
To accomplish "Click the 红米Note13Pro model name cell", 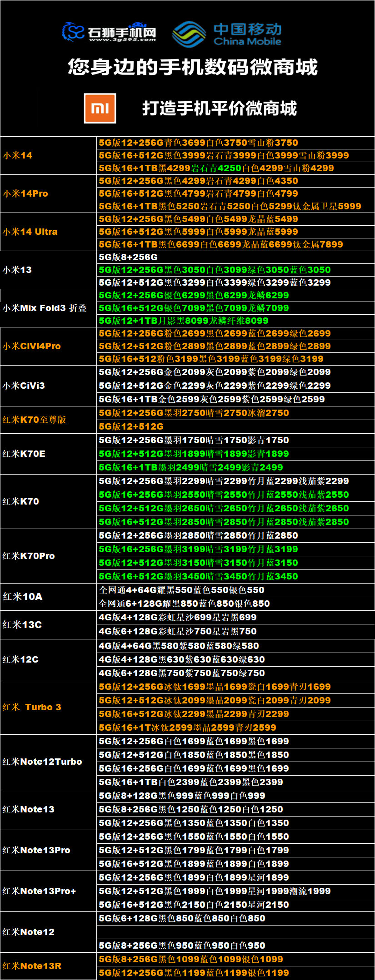I will 49,850.
